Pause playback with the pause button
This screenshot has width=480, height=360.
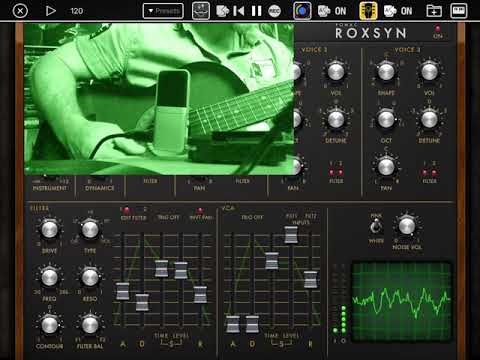click(256, 11)
